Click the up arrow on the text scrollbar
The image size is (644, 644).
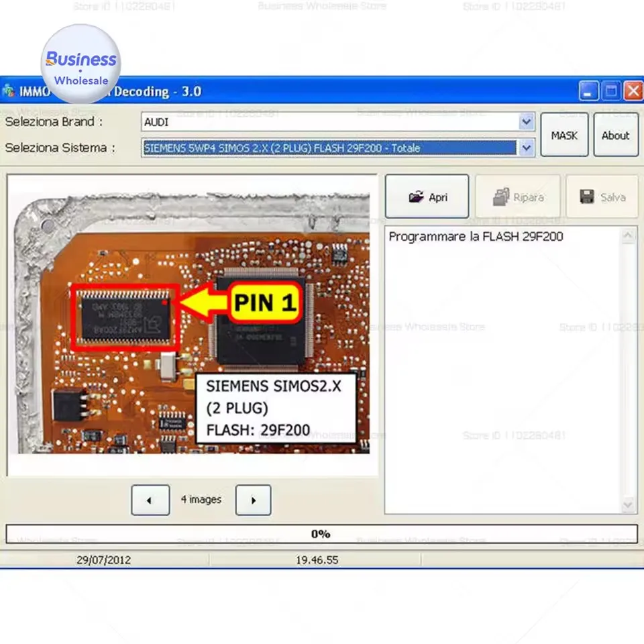point(628,235)
